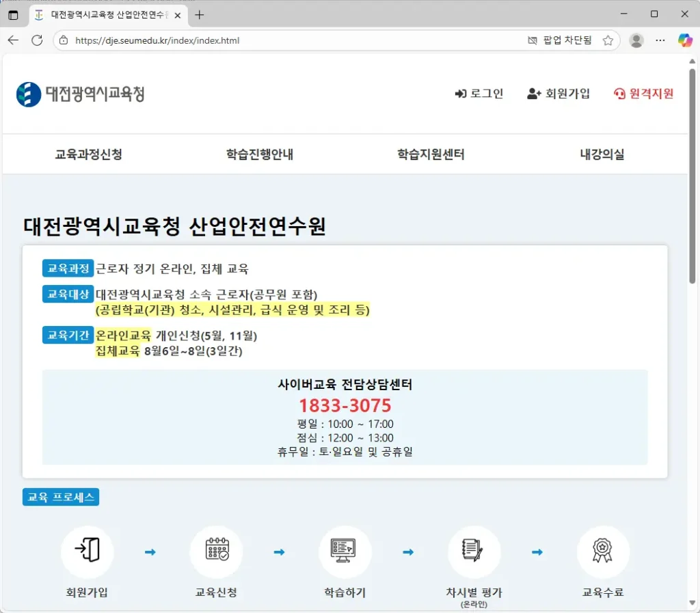The image size is (700, 613).
Task: Click the 1833-3075 phone number
Action: pos(345,405)
